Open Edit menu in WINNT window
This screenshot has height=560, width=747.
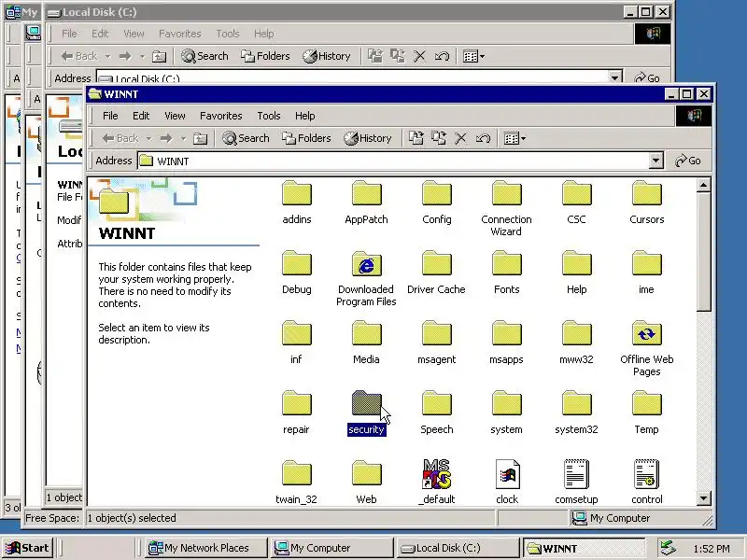click(x=141, y=116)
